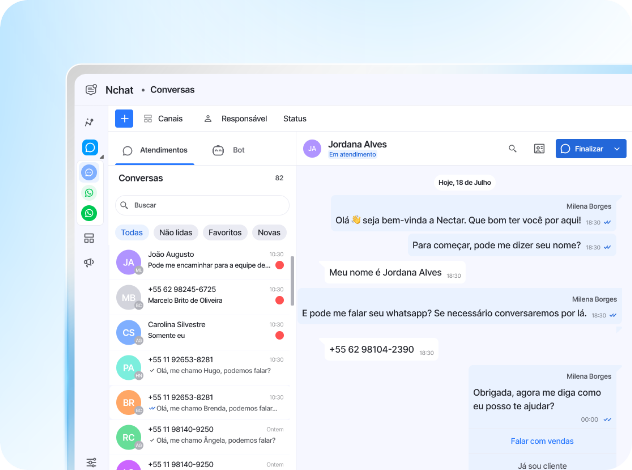Click the Nchat logo icon

point(91,89)
